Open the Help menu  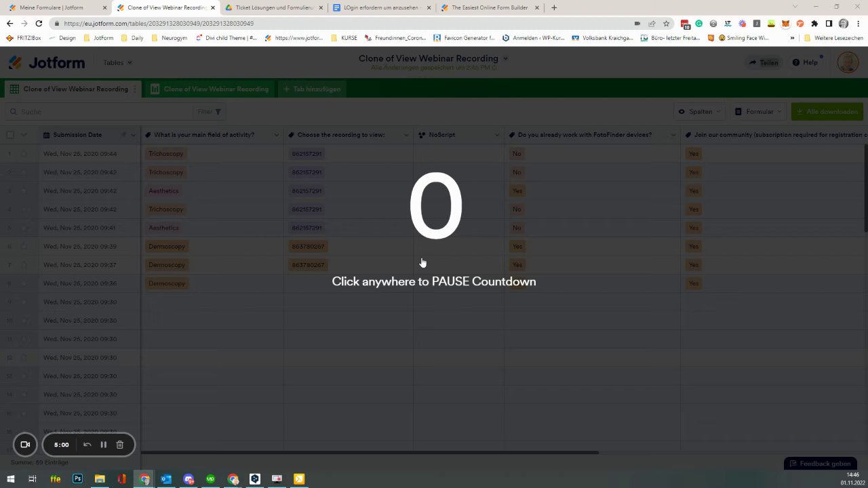coord(806,62)
